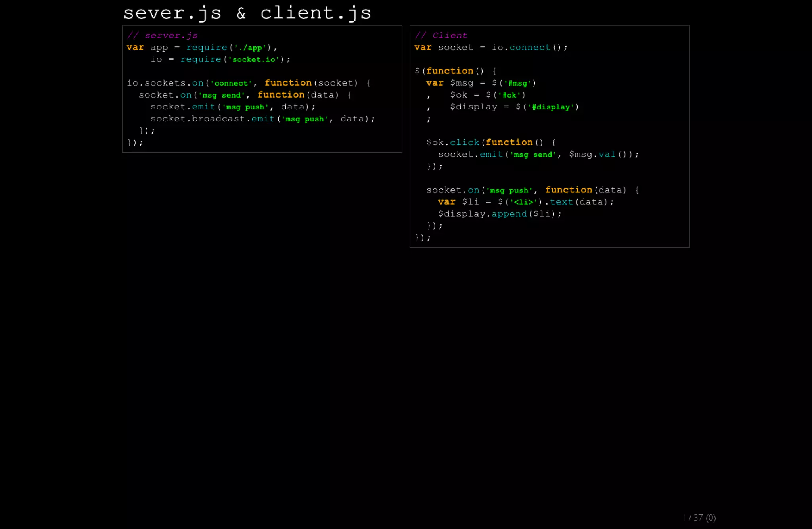This screenshot has width=812, height=529.
Task: Click the 'connect' event string in server code
Action: (x=231, y=83)
